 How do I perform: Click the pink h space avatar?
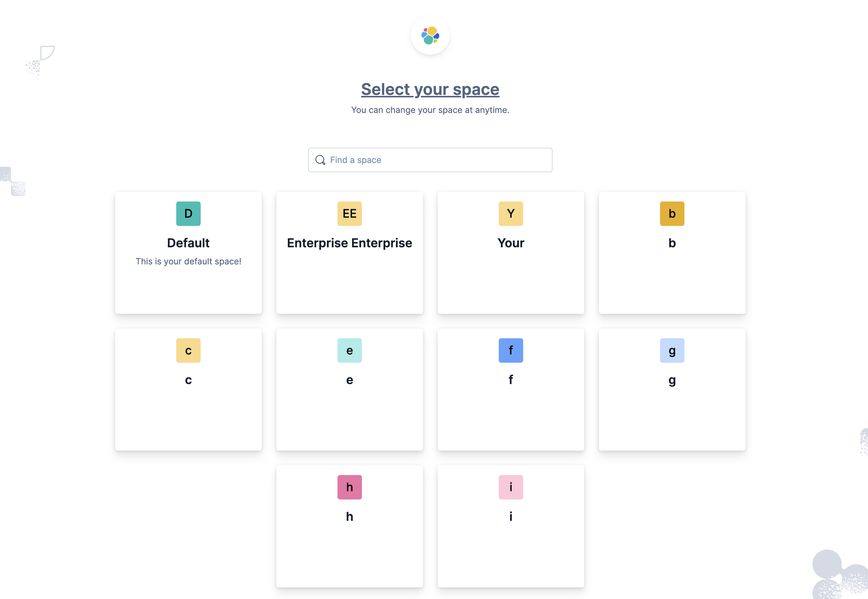pyautogui.click(x=349, y=487)
